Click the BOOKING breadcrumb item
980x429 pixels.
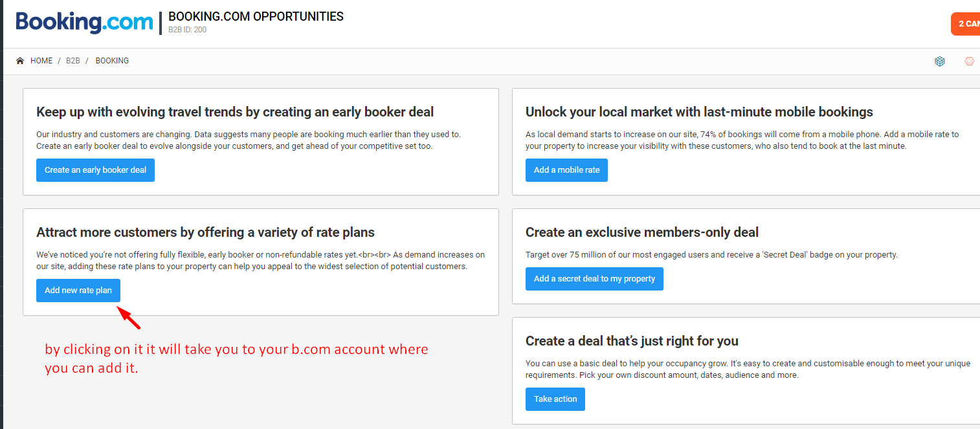click(112, 61)
